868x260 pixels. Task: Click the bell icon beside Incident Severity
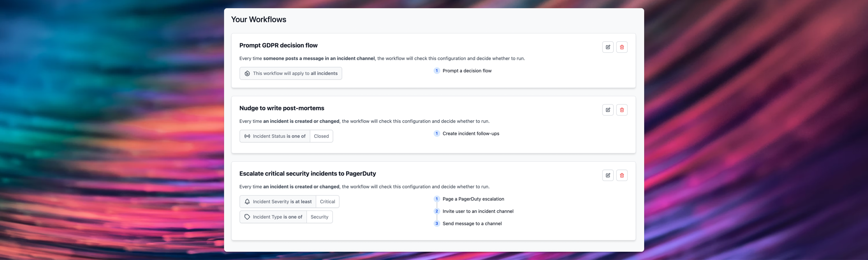[x=247, y=202]
